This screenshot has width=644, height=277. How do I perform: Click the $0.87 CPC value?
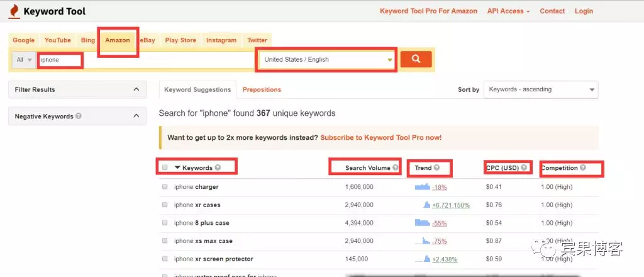tap(494, 241)
